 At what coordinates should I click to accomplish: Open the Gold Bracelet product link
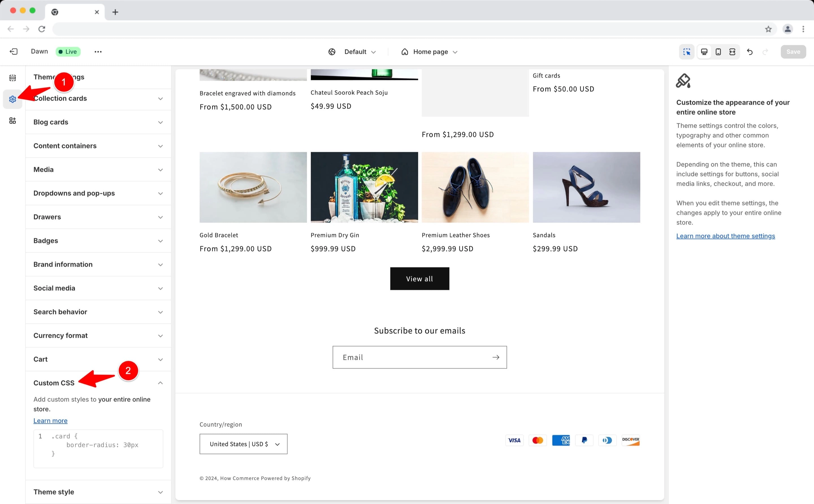[x=219, y=235]
